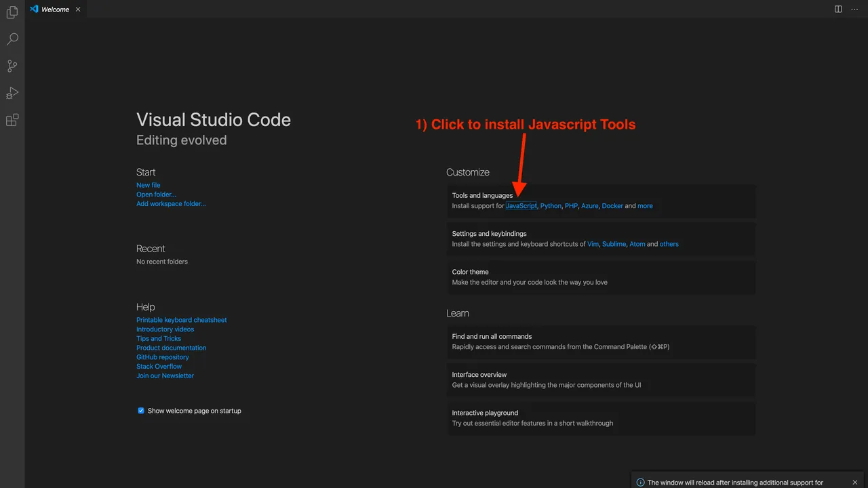This screenshot has width=868, height=488.
Task: Select the Welcome tab
Action: [x=56, y=9]
